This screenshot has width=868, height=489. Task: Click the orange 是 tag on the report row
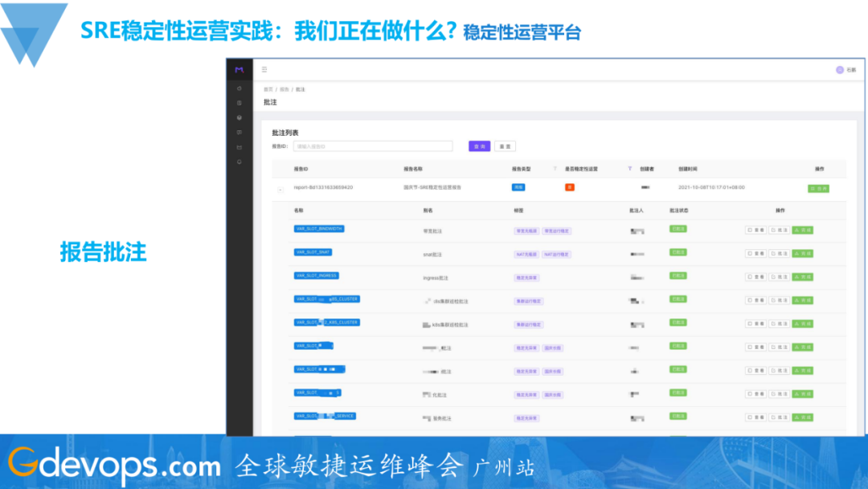pyautogui.click(x=568, y=187)
